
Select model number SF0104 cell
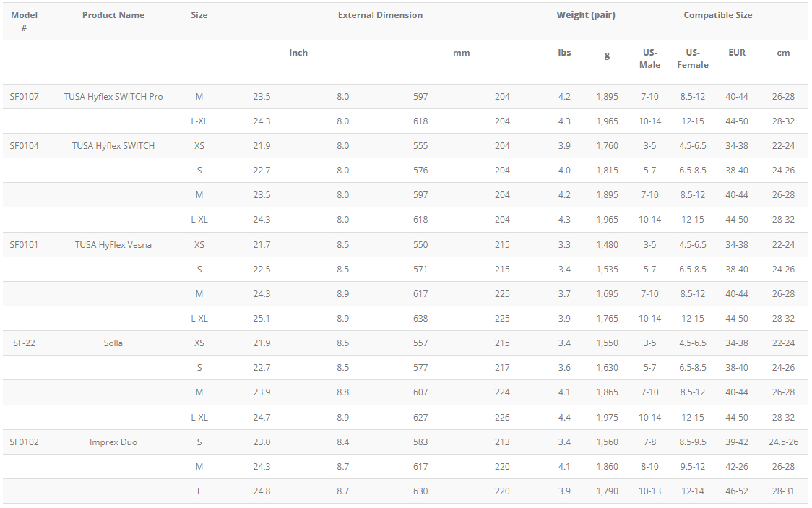click(x=24, y=146)
